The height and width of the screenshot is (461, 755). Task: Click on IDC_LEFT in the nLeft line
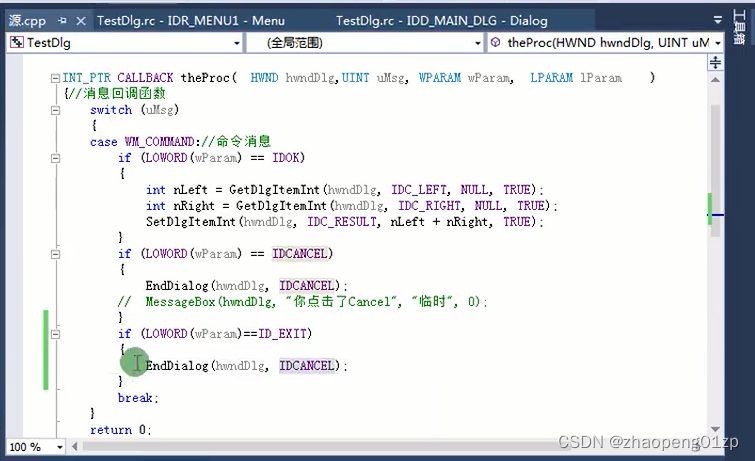pos(419,190)
